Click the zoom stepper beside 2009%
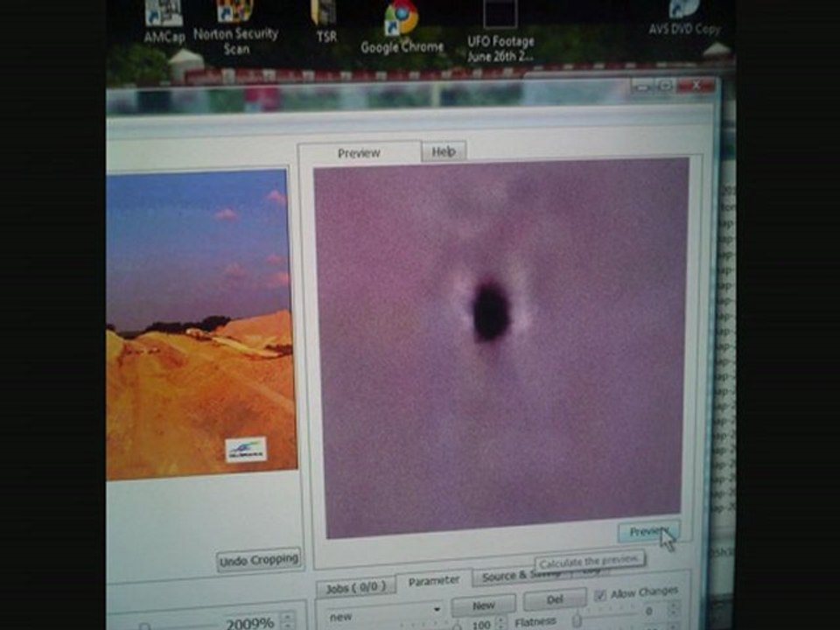Image resolution: width=840 pixels, height=630 pixels. (x=288, y=621)
